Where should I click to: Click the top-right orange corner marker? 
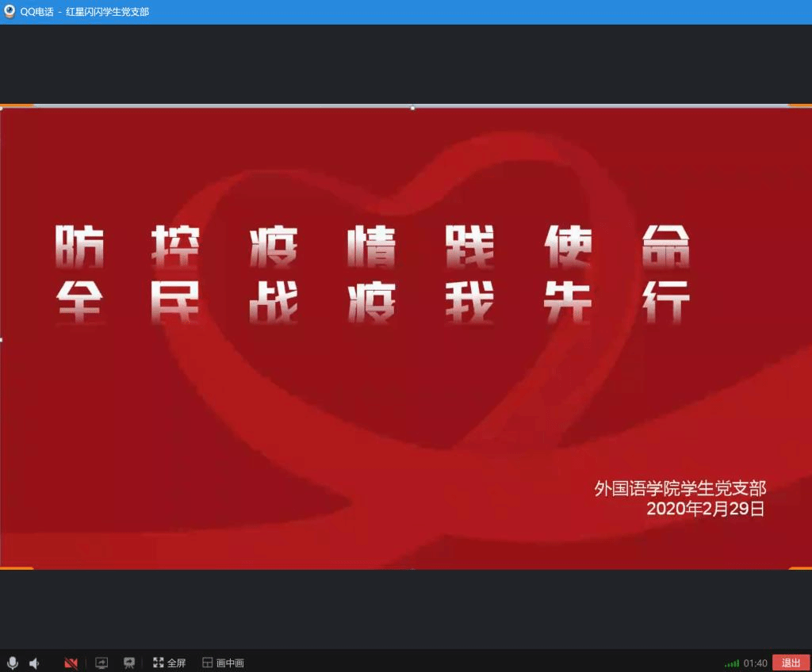click(x=799, y=105)
